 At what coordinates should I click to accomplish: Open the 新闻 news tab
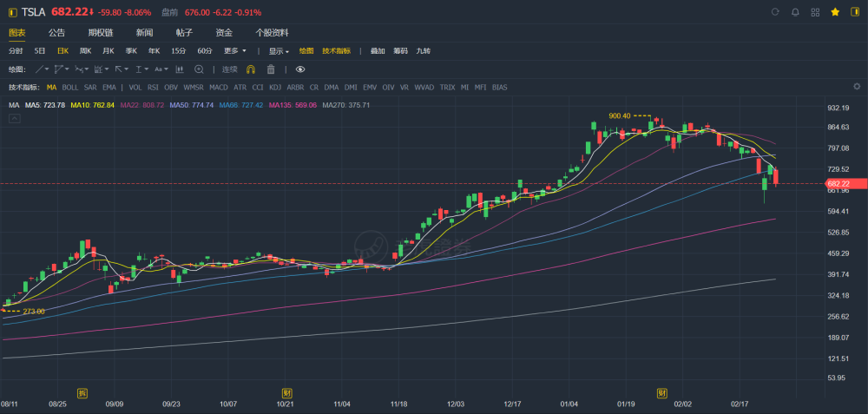pos(144,32)
